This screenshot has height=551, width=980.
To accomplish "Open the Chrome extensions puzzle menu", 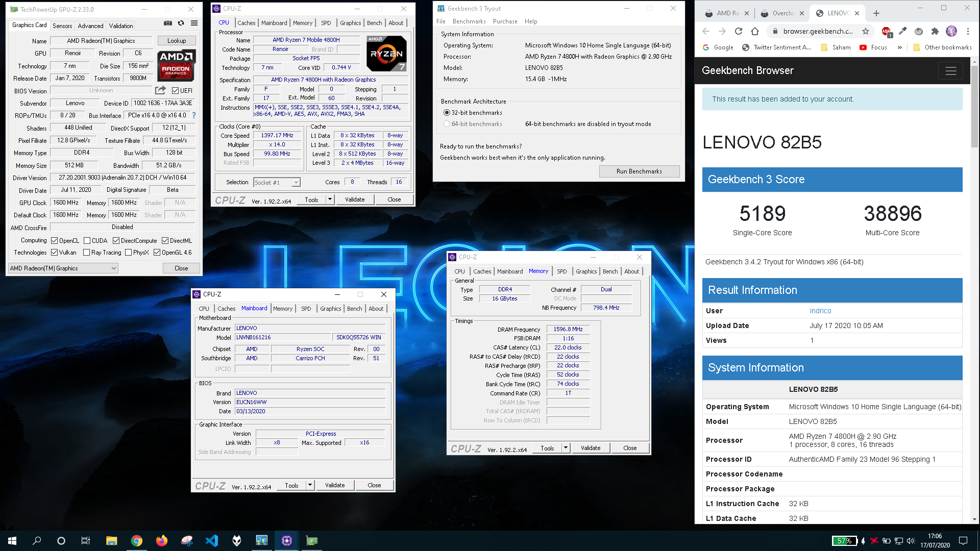I will tap(935, 31).
